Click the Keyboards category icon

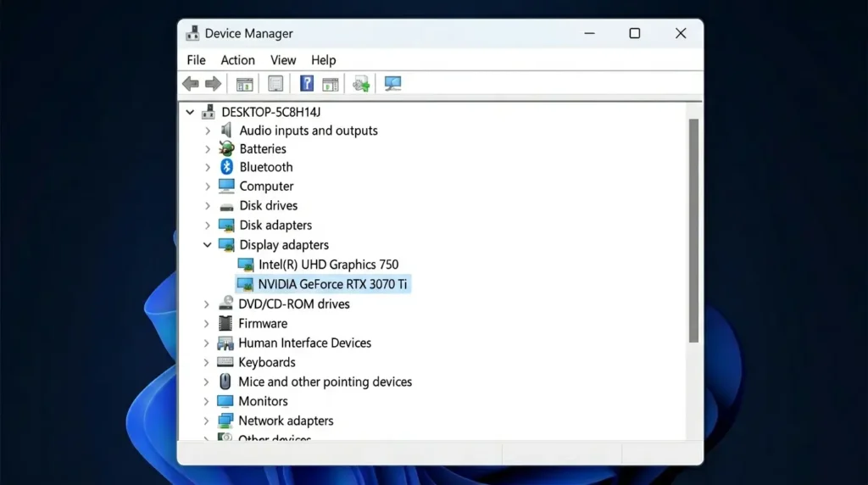tap(225, 362)
